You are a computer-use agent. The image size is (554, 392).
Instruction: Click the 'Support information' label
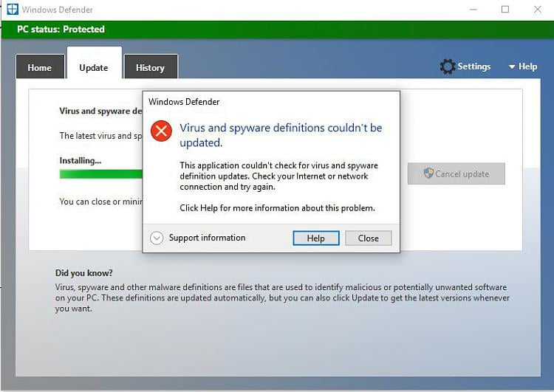click(207, 238)
